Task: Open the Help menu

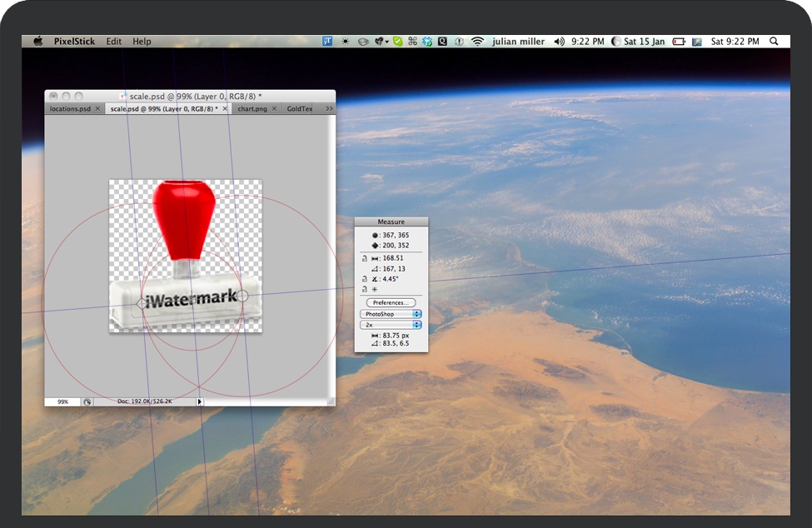Action: click(142, 42)
